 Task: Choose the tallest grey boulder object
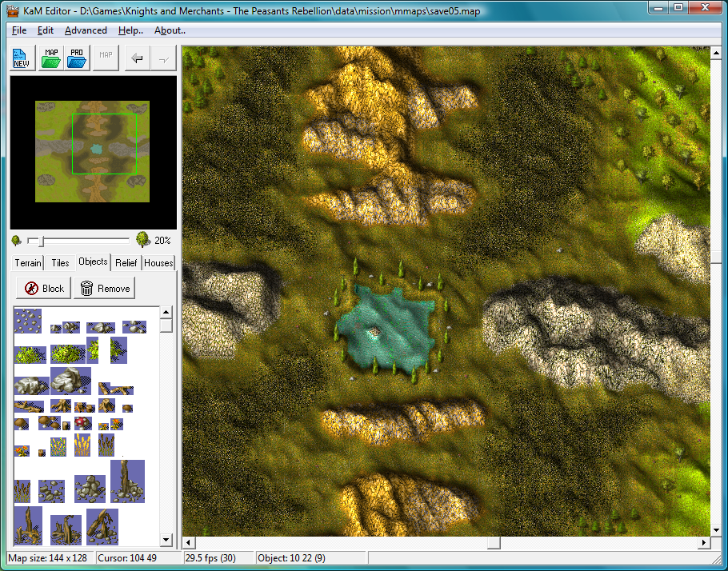[x=70, y=380]
